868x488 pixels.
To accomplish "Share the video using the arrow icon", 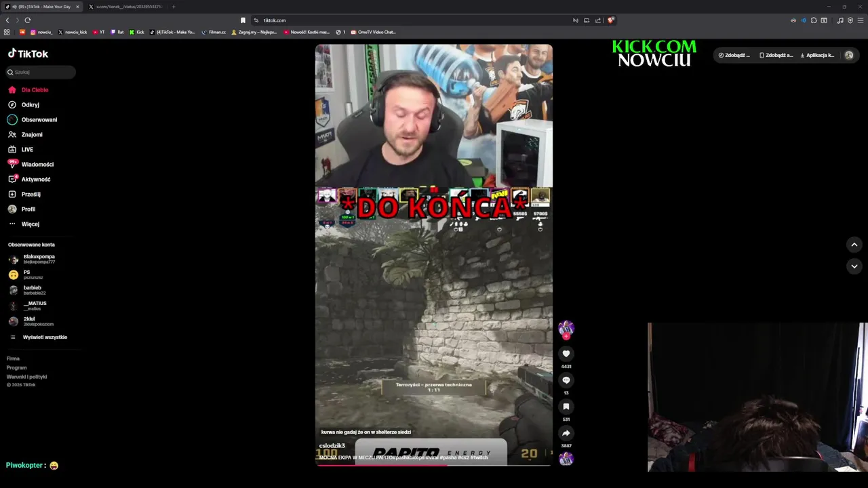I will point(566,433).
